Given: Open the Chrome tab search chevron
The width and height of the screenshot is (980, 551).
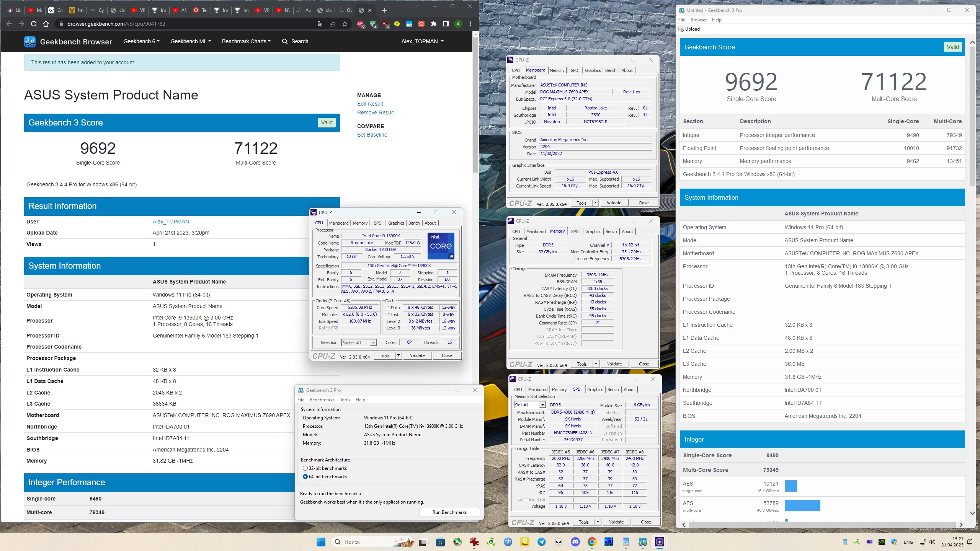Looking at the screenshot, I should pyautogui.click(x=417, y=6).
